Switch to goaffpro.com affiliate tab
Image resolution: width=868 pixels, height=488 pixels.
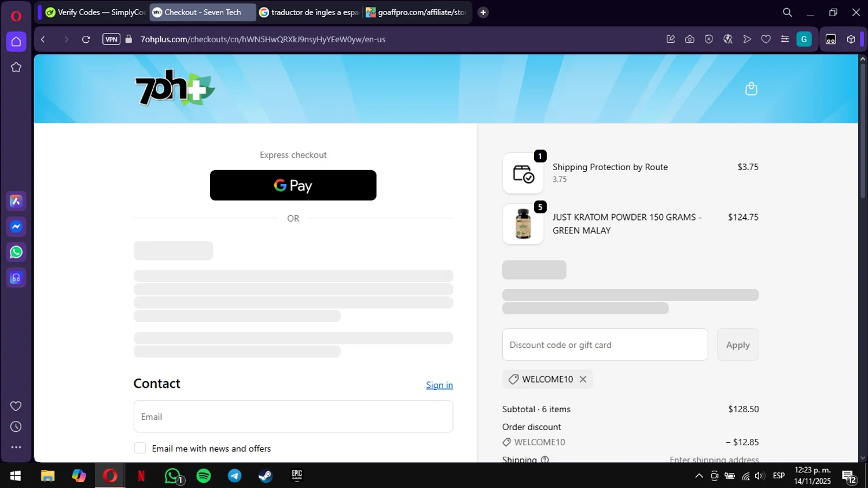coord(417,12)
